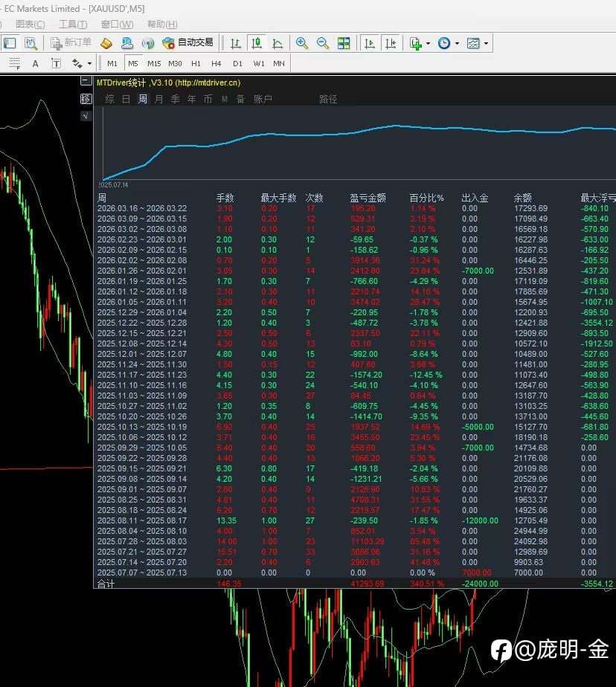Select the H1 timeframe button
The width and height of the screenshot is (616, 687).
pyautogui.click(x=196, y=64)
